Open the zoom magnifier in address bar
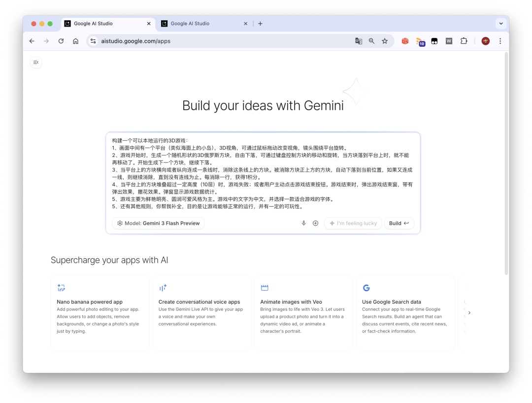This screenshot has height=403, width=532. [x=372, y=41]
